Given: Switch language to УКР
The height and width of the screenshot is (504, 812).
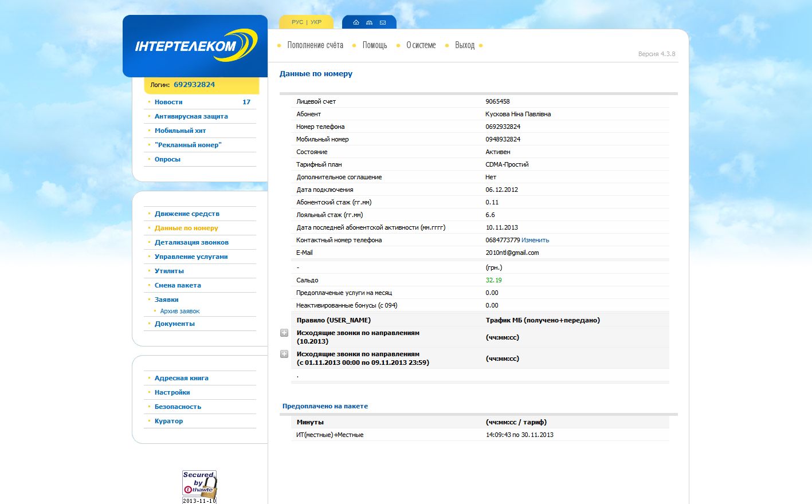Looking at the screenshot, I should coord(316,22).
